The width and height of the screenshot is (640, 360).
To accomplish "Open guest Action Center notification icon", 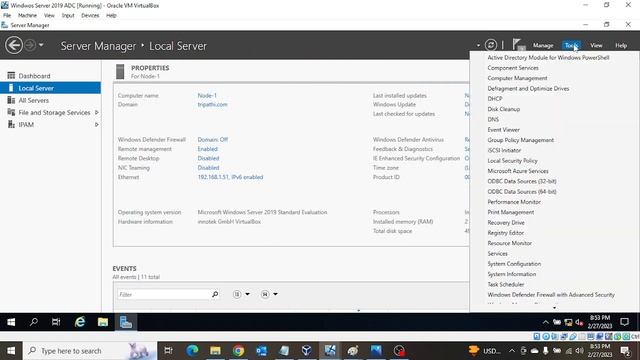I will [624, 322].
